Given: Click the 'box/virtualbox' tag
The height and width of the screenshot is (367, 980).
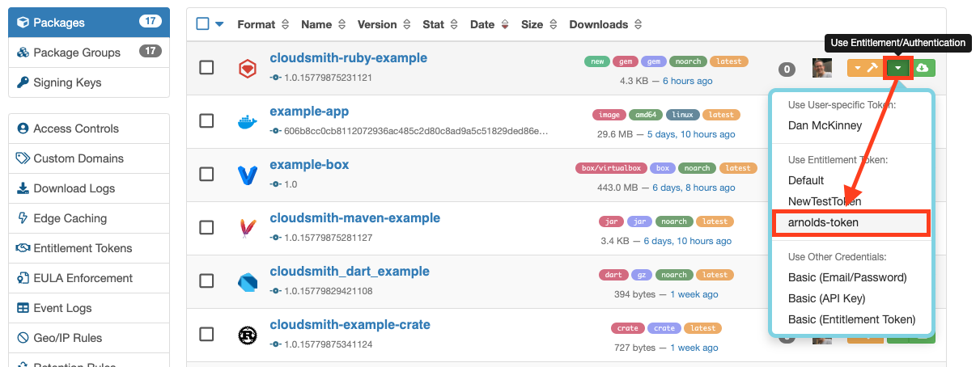Looking at the screenshot, I should tap(611, 168).
